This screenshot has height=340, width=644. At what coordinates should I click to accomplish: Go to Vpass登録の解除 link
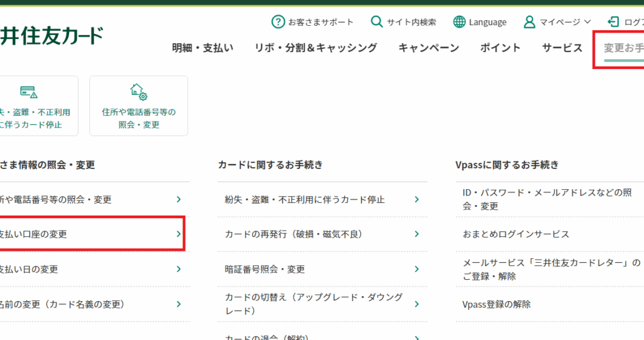point(497,304)
